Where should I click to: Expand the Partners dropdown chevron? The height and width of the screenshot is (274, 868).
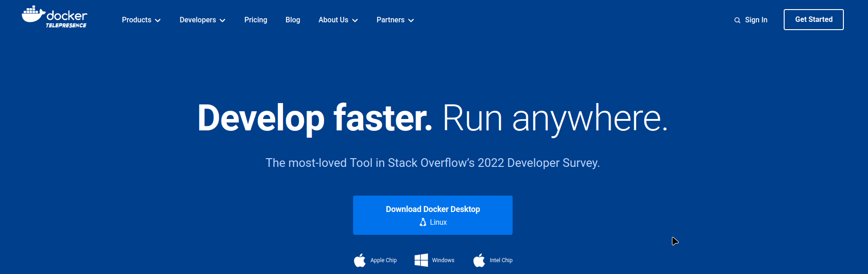point(411,21)
